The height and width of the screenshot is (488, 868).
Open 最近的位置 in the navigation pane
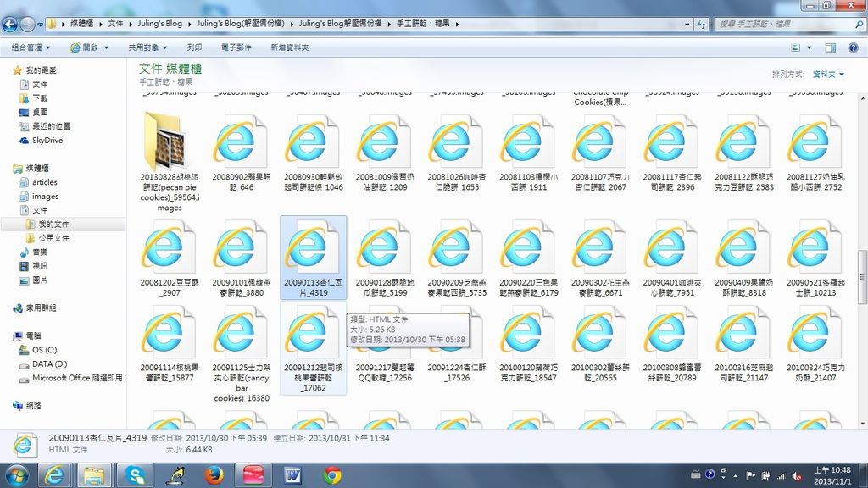51,126
